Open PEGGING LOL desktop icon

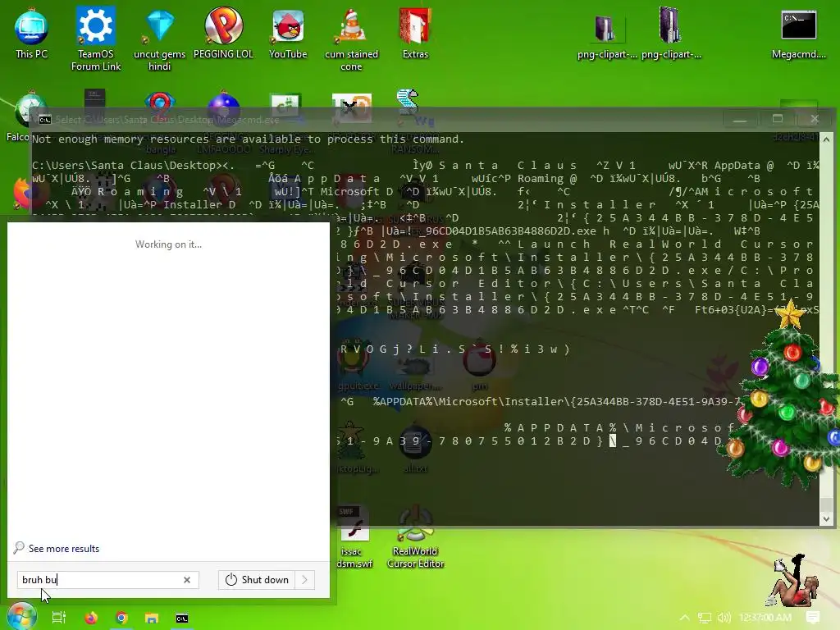[223, 33]
